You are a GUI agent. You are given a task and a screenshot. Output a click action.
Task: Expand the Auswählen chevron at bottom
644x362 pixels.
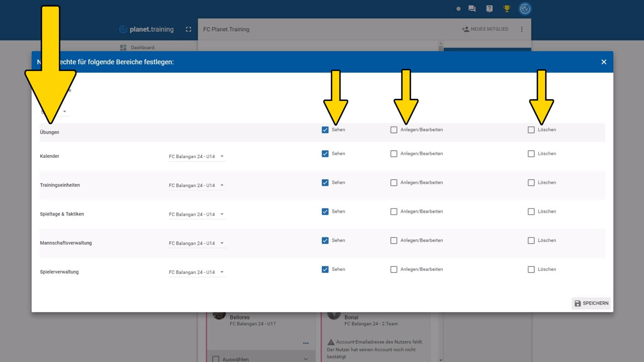point(306,359)
